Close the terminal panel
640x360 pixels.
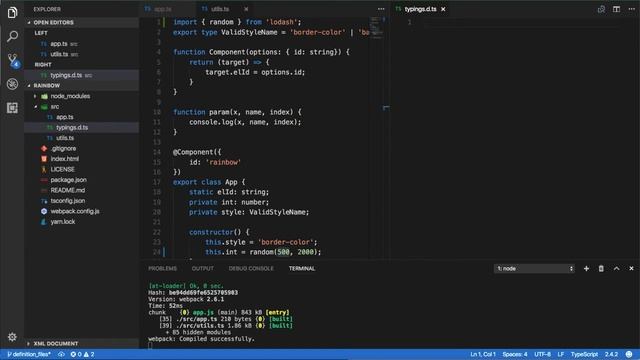631,269
